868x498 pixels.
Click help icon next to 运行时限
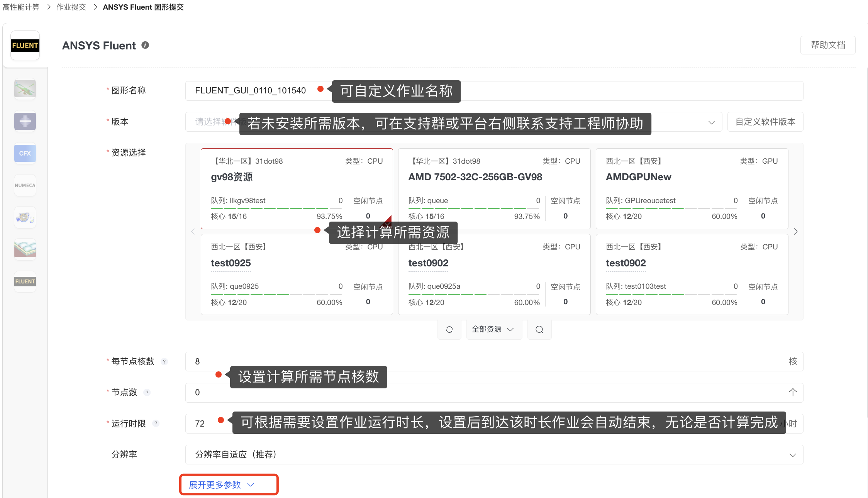pyautogui.click(x=156, y=423)
